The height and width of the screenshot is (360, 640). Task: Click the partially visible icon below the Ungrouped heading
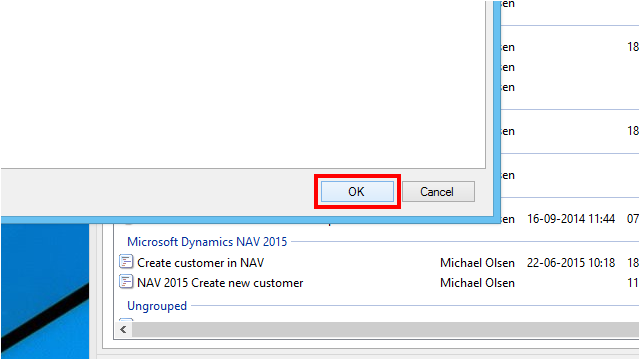point(126,320)
